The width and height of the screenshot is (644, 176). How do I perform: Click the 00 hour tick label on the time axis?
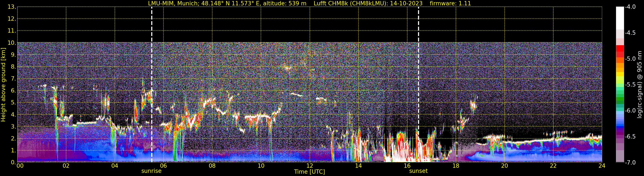pyautogui.click(x=20, y=166)
